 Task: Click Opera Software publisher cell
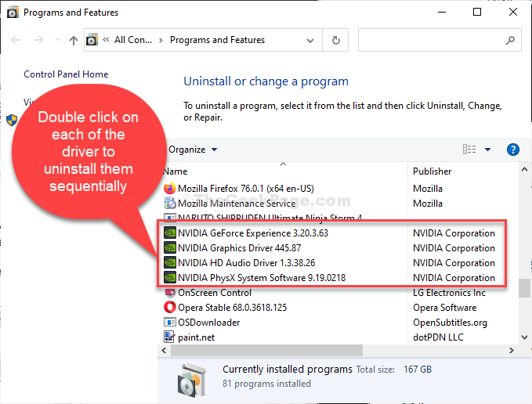445,308
